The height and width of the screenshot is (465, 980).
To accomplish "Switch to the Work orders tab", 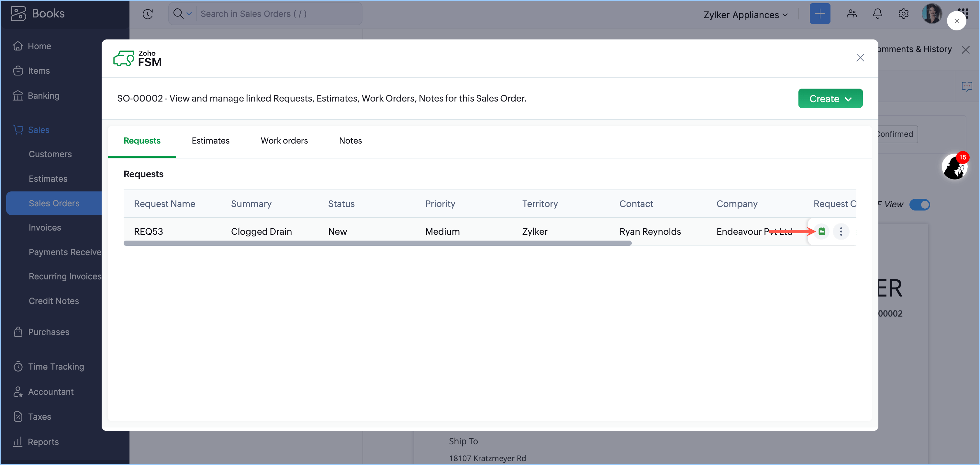I will point(284,141).
